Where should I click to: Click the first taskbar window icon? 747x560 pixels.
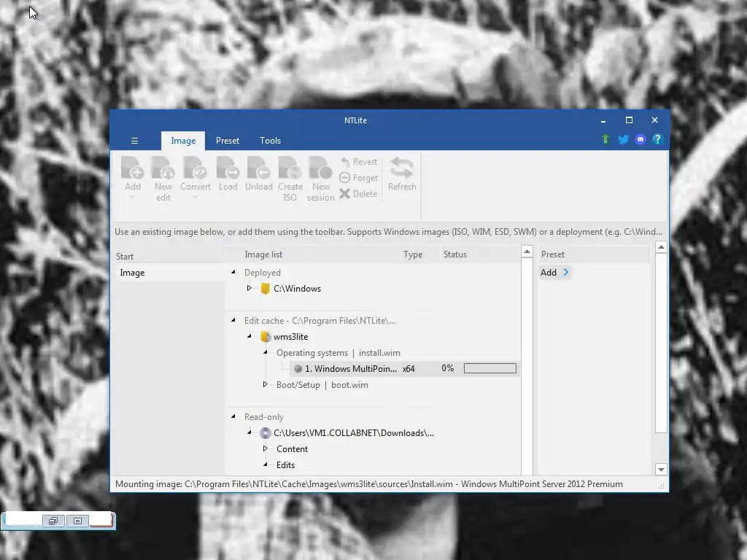[x=53, y=521]
